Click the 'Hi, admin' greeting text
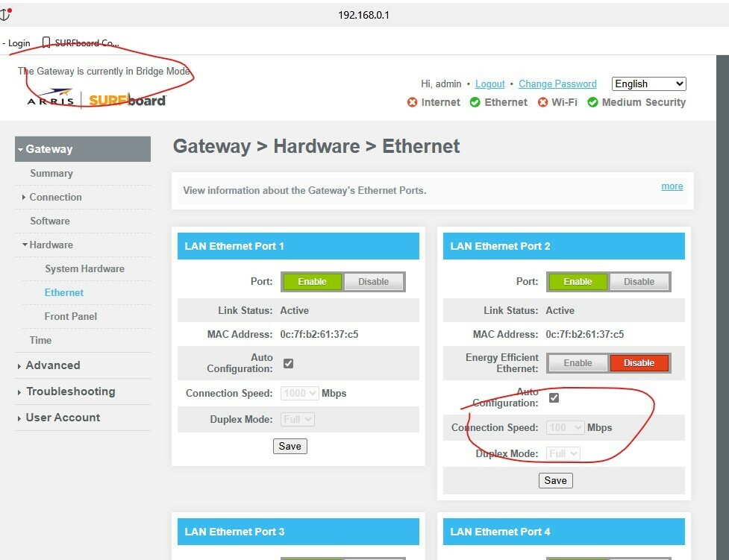This screenshot has height=560, width=729. 441,84
